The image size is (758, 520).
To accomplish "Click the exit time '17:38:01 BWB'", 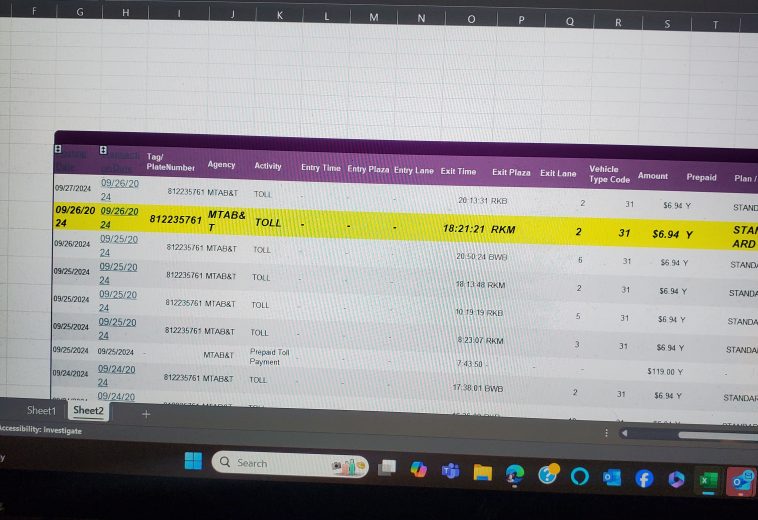I will coord(478,388).
